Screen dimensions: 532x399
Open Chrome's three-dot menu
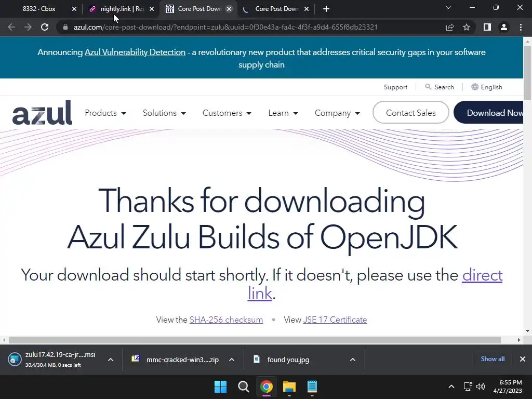[521, 27]
